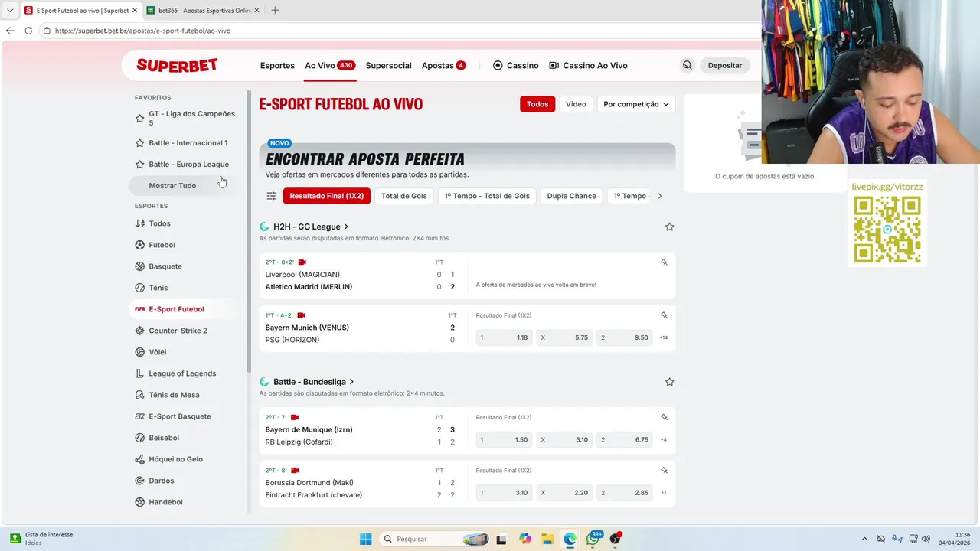Go back in browser

(x=10, y=31)
